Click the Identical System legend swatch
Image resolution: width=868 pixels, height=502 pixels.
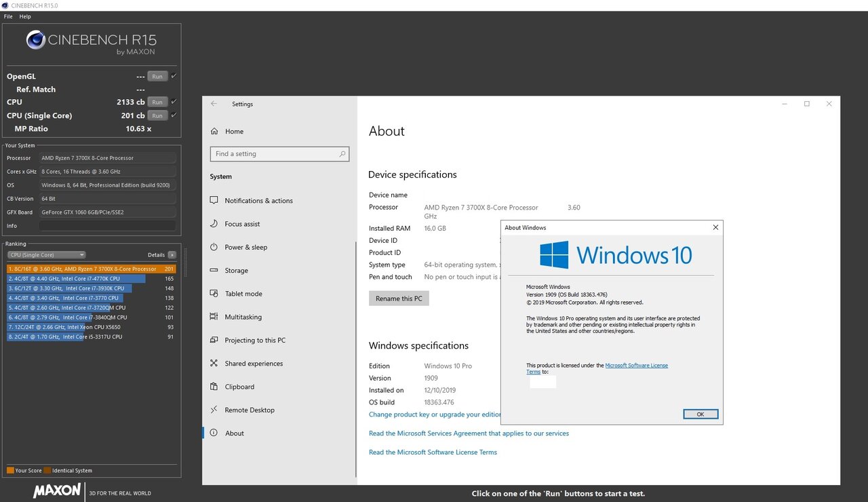tap(47, 470)
